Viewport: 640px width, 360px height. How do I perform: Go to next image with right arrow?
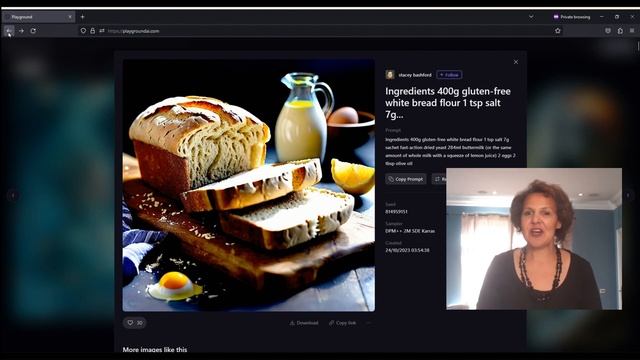[x=628, y=196]
